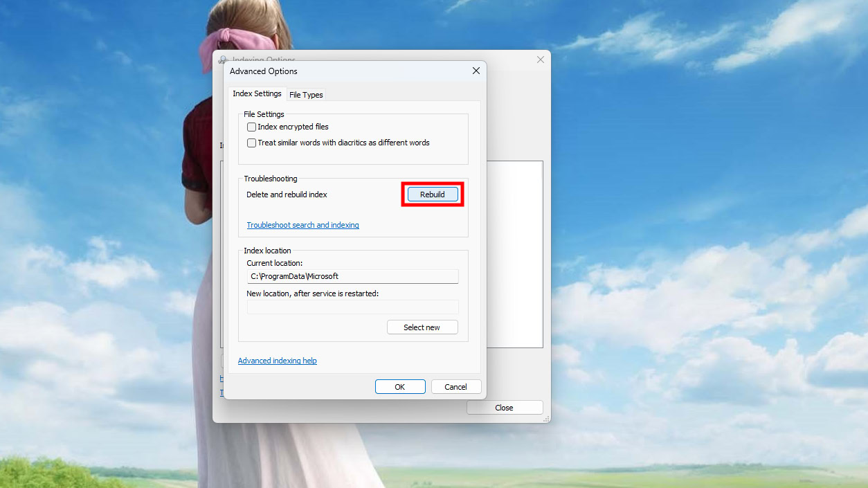Close the Advanced Options dialog with X
This screenshot has width=868, height=488.
476,71
